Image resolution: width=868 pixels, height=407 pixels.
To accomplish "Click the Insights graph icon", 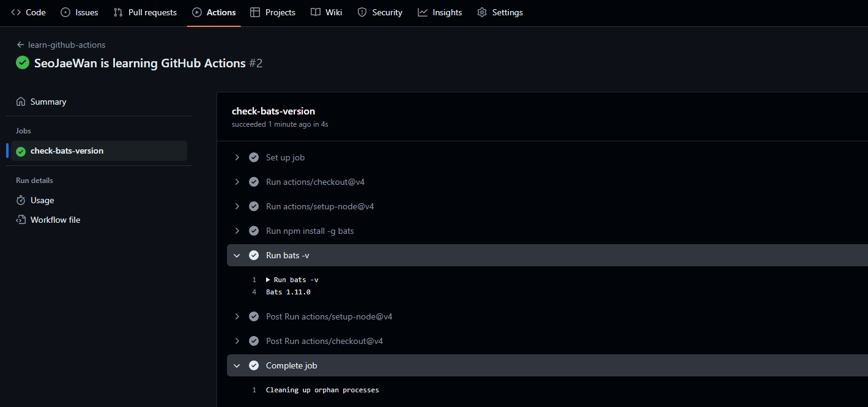I will [x=423, y=12].
